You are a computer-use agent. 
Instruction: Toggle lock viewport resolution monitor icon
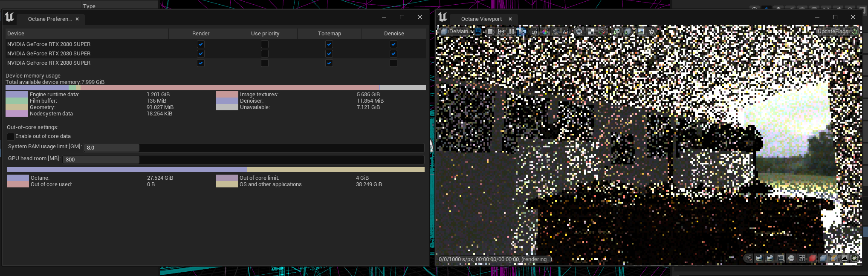[x=477, y=31]
